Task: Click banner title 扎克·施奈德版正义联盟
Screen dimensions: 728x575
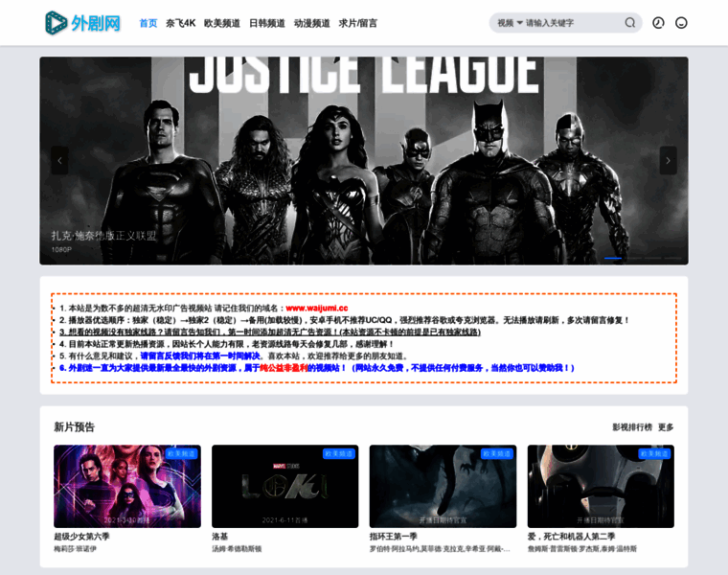Action: (x=103, y=236)
